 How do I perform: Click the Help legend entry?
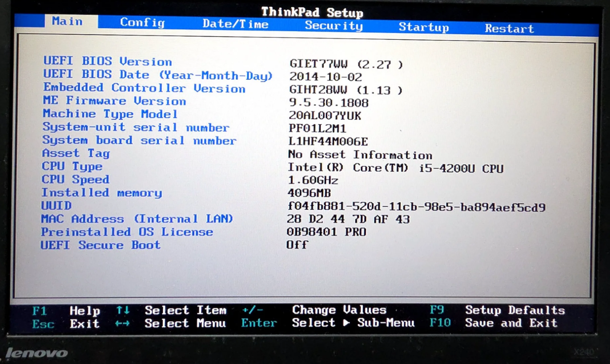85,311
